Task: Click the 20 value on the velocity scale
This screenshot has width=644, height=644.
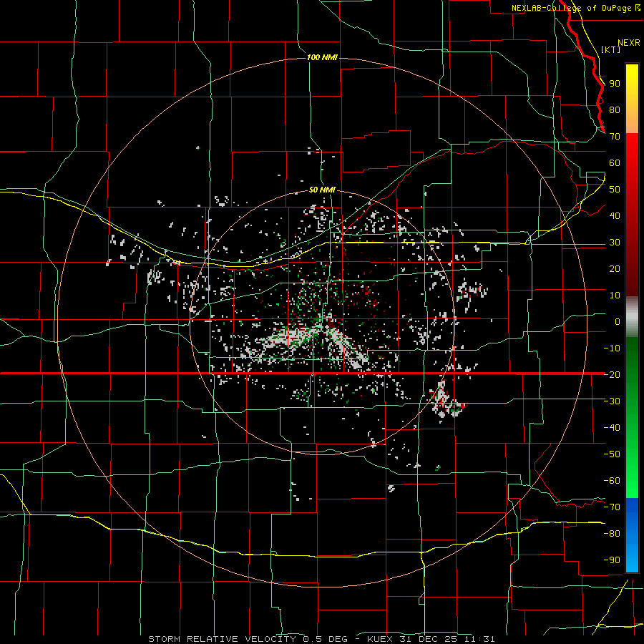Action: [x=615, y=268]
